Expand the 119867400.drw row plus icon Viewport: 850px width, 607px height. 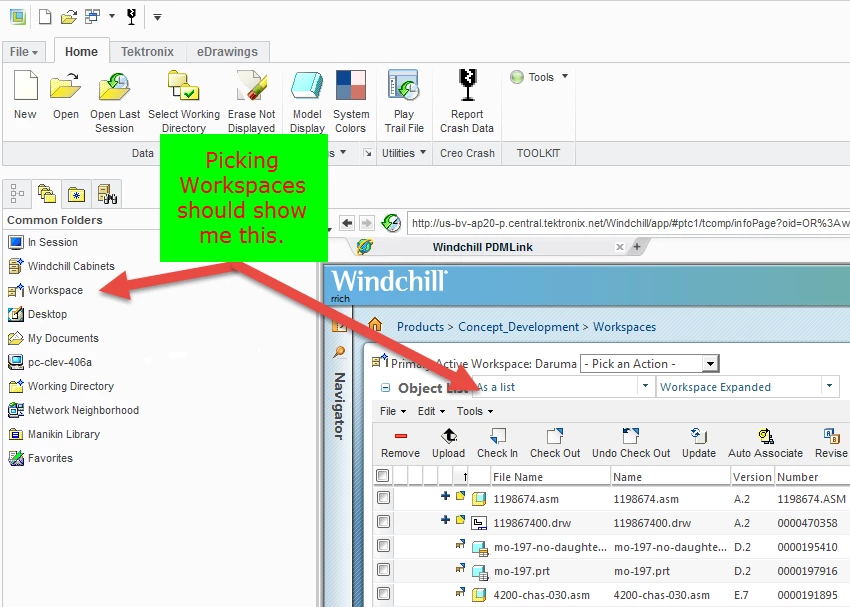tap(445, 520)
